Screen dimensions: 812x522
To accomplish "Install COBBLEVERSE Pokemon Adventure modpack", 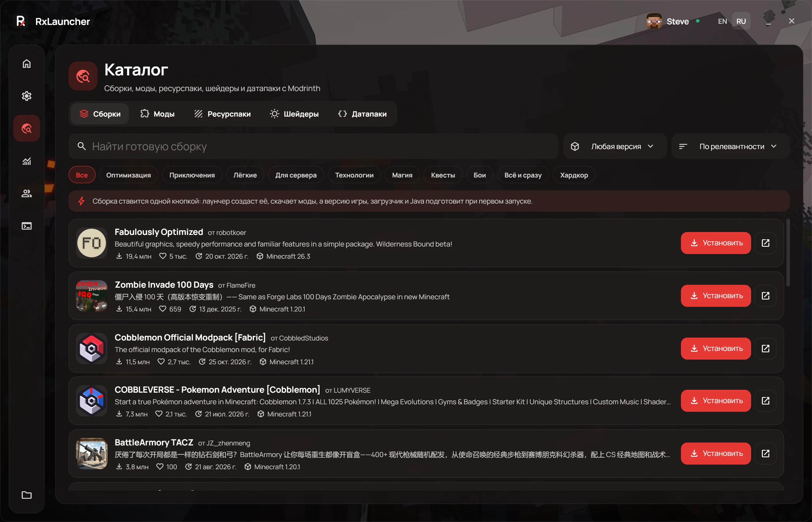I will tap(716, 401).
